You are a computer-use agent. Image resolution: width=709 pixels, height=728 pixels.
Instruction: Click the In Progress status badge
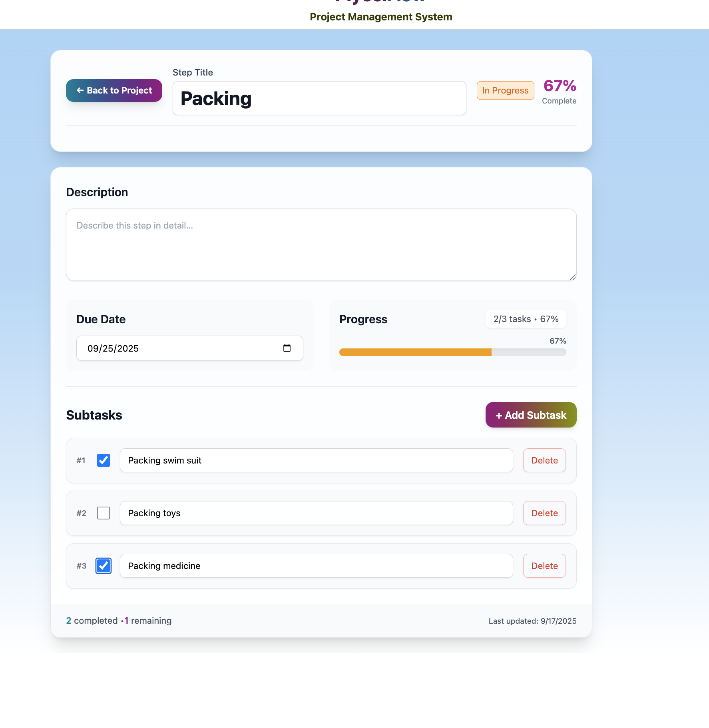pos(505,90)
